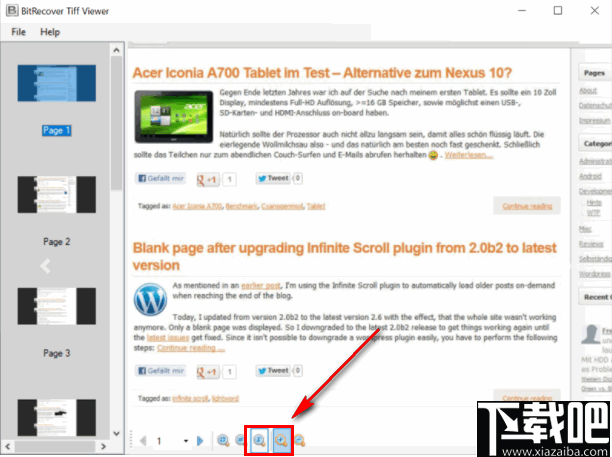This screenshot has height=457, width=612.
Task: Click the fit-width magnifier icon
Action: pos(239,440)
